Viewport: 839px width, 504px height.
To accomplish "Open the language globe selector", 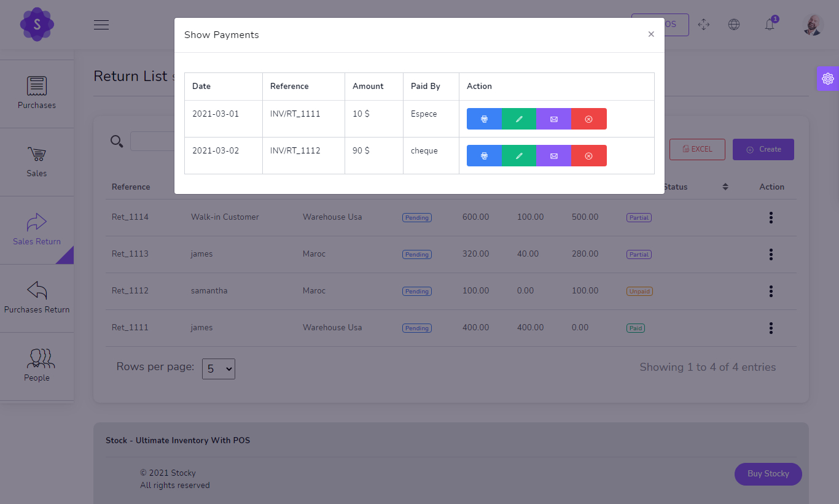I will point(734,24).
